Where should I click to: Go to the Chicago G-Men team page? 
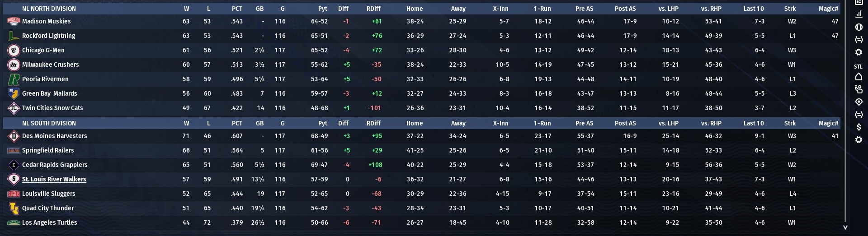point(43,50)
